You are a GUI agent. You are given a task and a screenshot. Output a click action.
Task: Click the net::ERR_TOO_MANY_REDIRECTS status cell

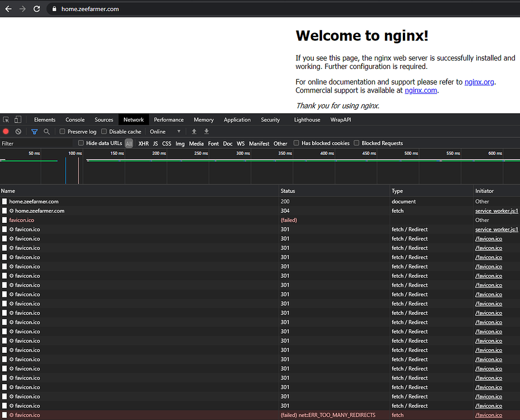(x=328, y=415)
